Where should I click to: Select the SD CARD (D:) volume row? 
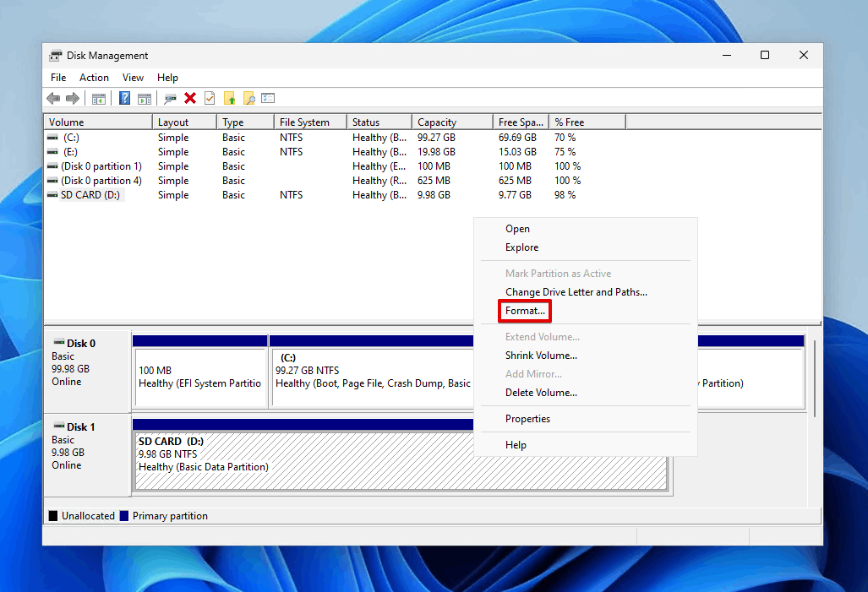pos(91,194)
